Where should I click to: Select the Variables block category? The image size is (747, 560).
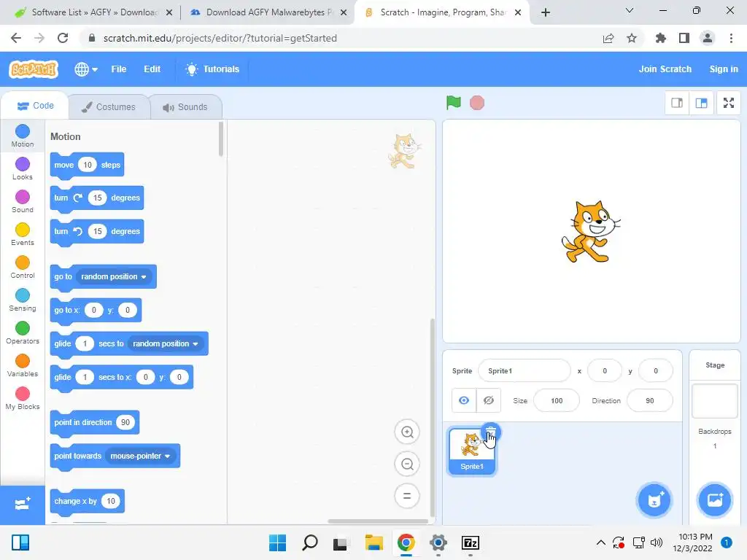[x=23, y=366]
